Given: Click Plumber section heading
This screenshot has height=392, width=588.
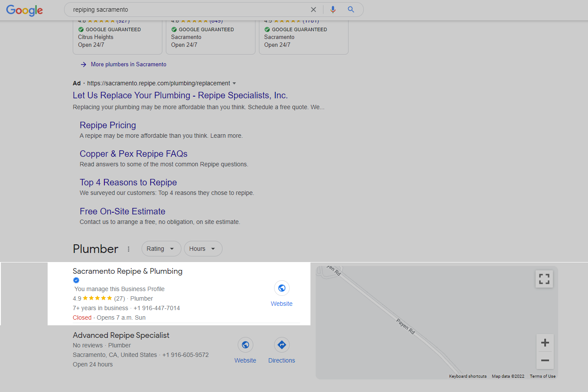Looking at the screenshot, I should pos(95,249).
